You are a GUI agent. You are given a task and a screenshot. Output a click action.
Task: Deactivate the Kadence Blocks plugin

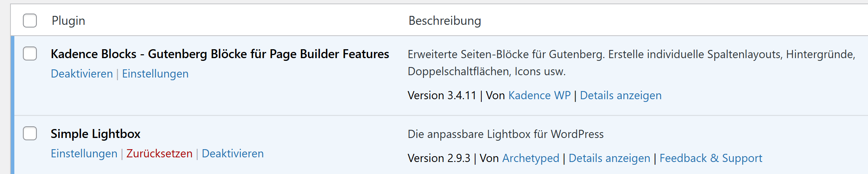(82, 74)
